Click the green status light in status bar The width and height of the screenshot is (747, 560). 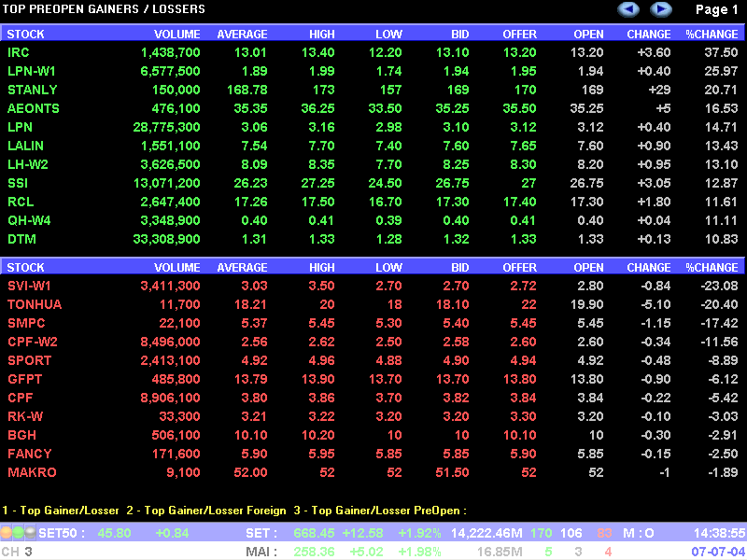(18, 532)
